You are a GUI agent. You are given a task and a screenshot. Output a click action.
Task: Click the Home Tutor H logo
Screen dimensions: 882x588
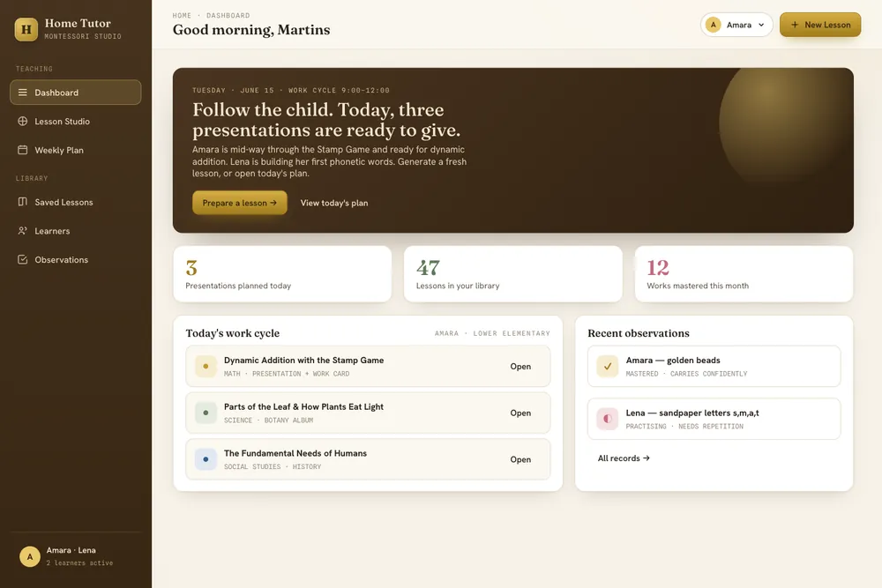pos(26,29)
